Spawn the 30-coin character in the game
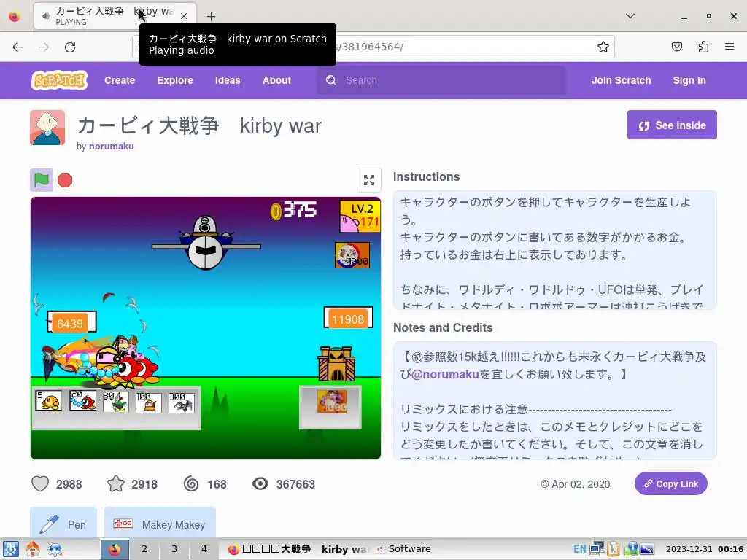Image resolution: width=747 pixels, height=560 pixels. tap(116, 402)
